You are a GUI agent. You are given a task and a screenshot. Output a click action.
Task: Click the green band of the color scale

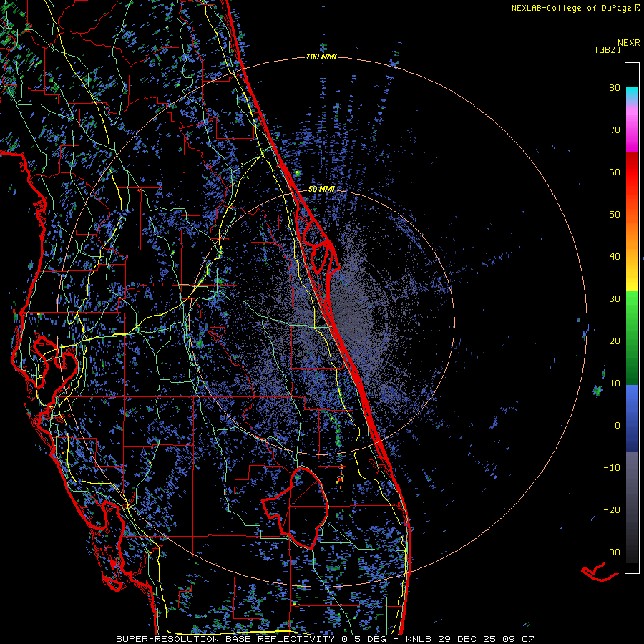pos(632,338)
